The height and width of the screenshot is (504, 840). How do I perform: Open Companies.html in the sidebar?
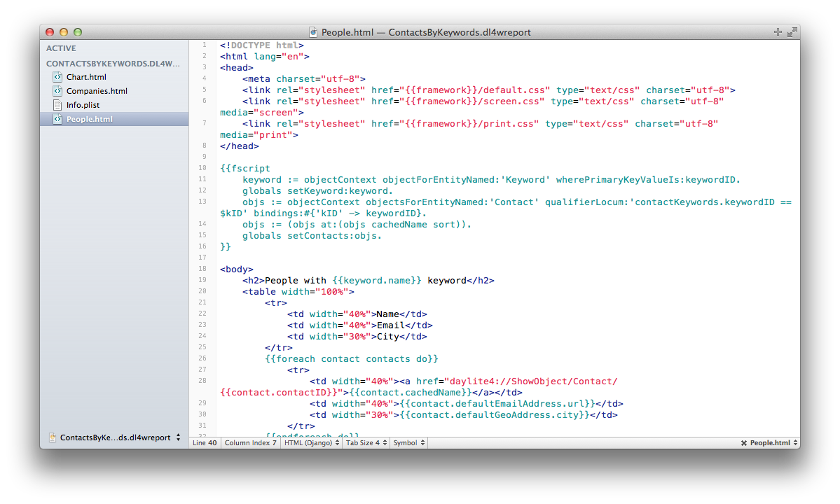point(97,91)
